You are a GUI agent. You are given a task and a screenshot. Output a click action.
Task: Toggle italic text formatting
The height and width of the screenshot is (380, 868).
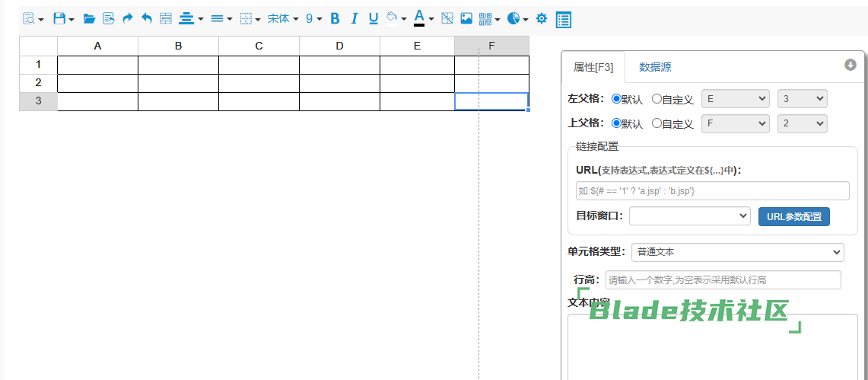354,18
